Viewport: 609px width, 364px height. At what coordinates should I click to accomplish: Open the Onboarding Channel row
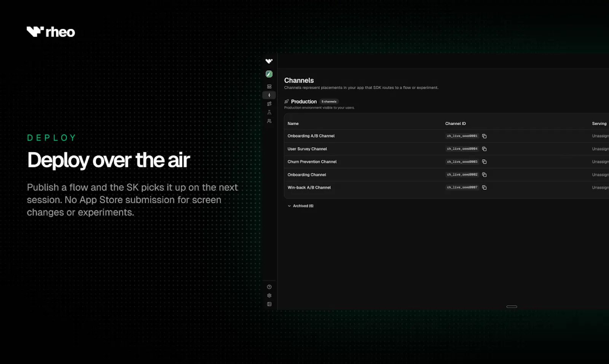click(x=446, y=175)
